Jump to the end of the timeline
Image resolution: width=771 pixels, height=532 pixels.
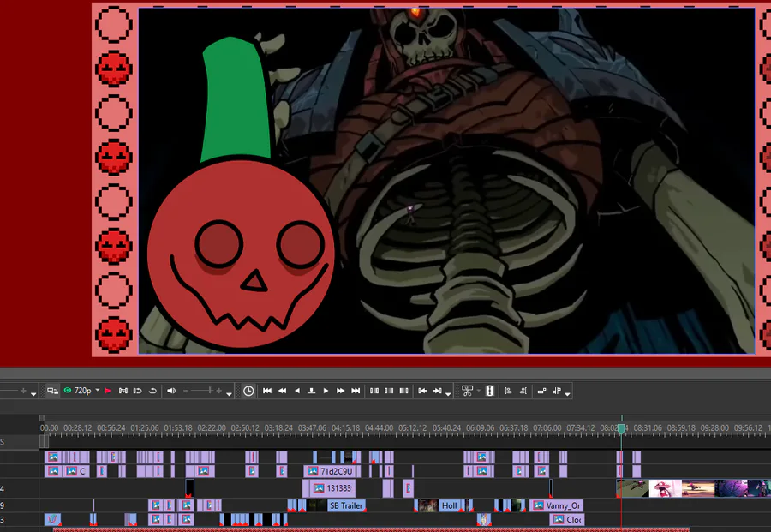[356, 391]
